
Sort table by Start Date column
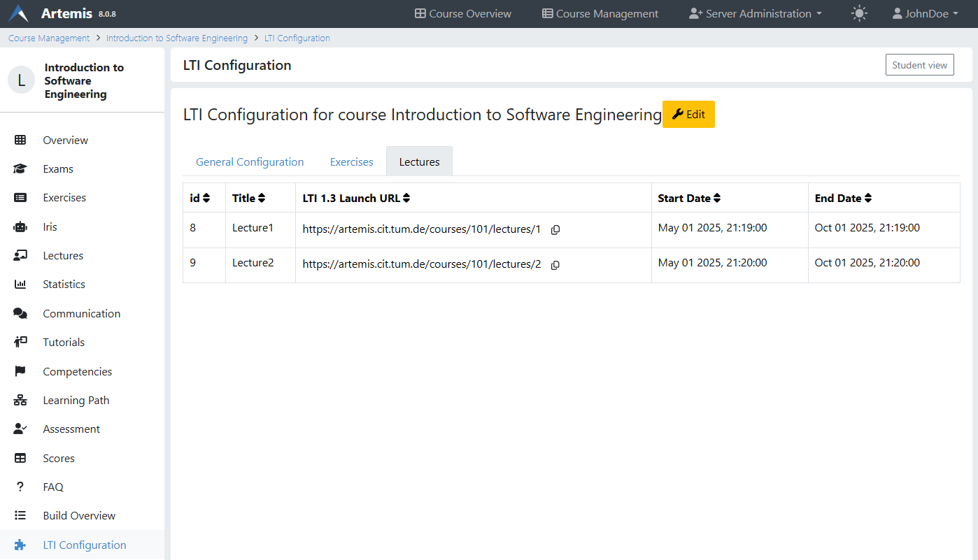coord(716,199)
